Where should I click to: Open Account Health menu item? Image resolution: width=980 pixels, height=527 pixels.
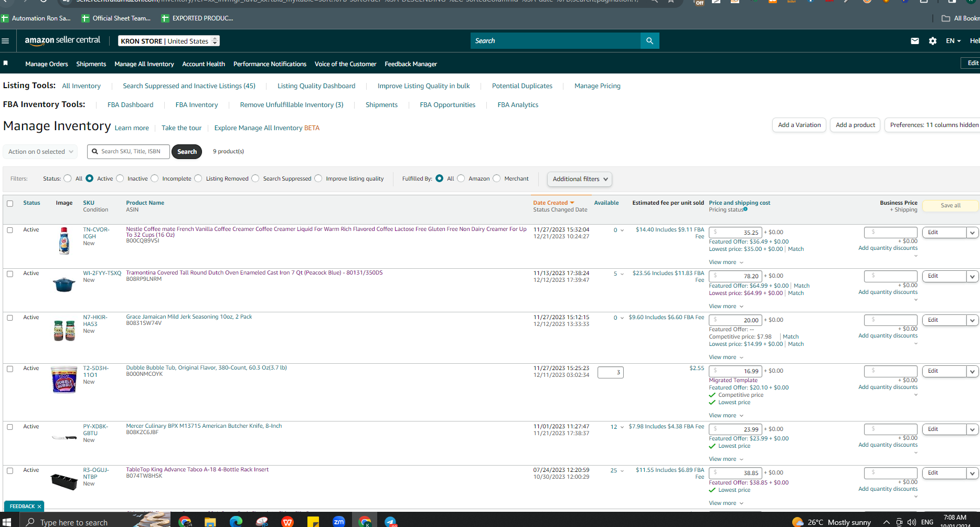point(204,64)
